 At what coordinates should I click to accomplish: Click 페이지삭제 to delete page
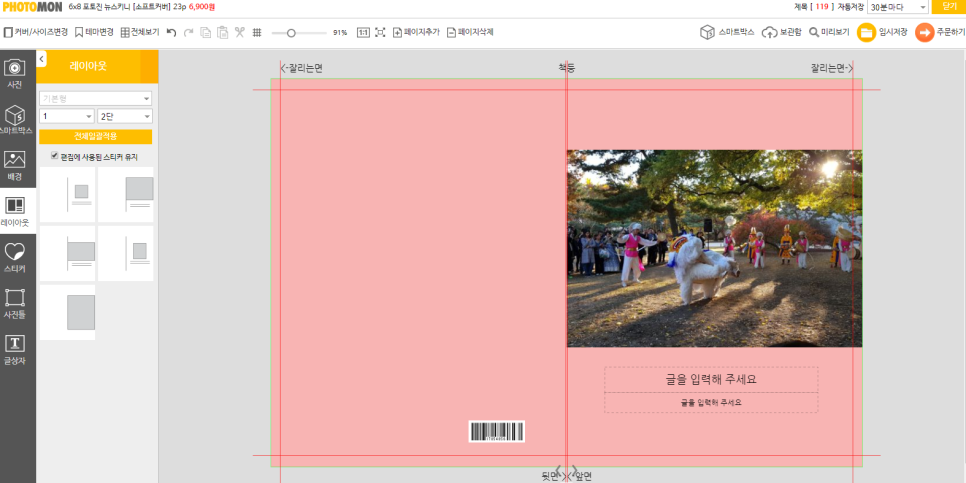470,32
